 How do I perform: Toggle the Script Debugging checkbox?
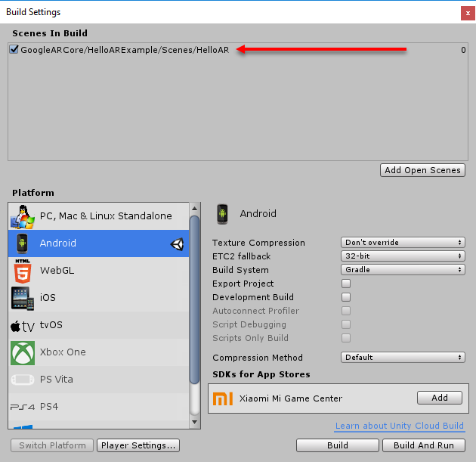(x=346, y=324)
